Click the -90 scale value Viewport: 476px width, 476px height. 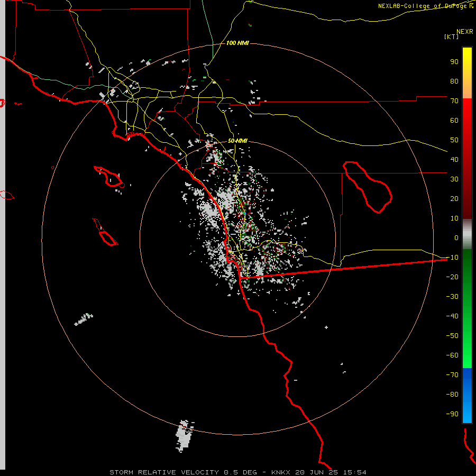click(x=452, y=414)
